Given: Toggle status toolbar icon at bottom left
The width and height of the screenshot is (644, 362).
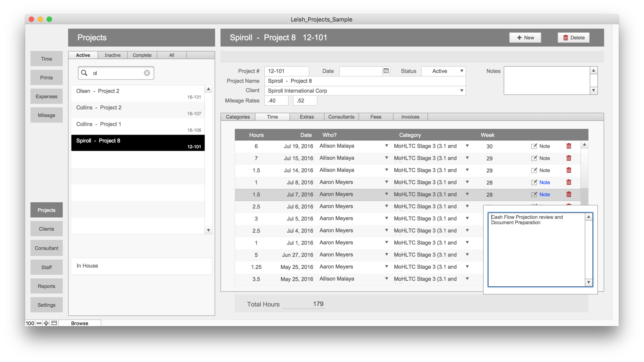Looking at the screenshot, I should [x=54, y=323].
